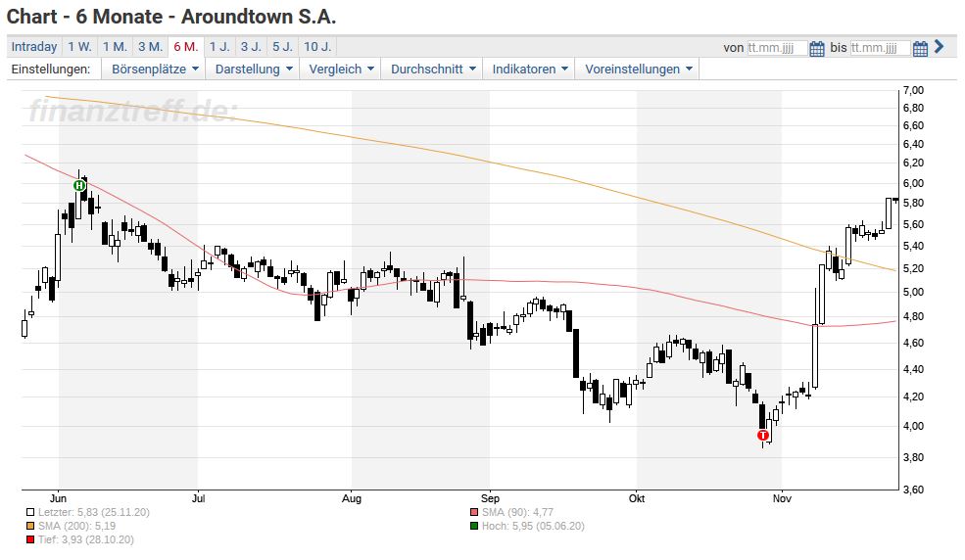965x560 pixels.
Task: Click the green Hoch legend swatch
Action: pos(474,526)
